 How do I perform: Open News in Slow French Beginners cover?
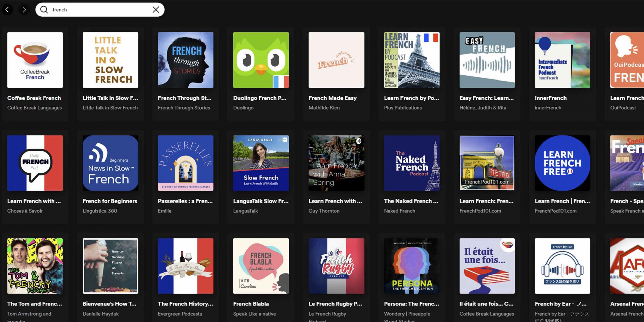click(110, 163)
